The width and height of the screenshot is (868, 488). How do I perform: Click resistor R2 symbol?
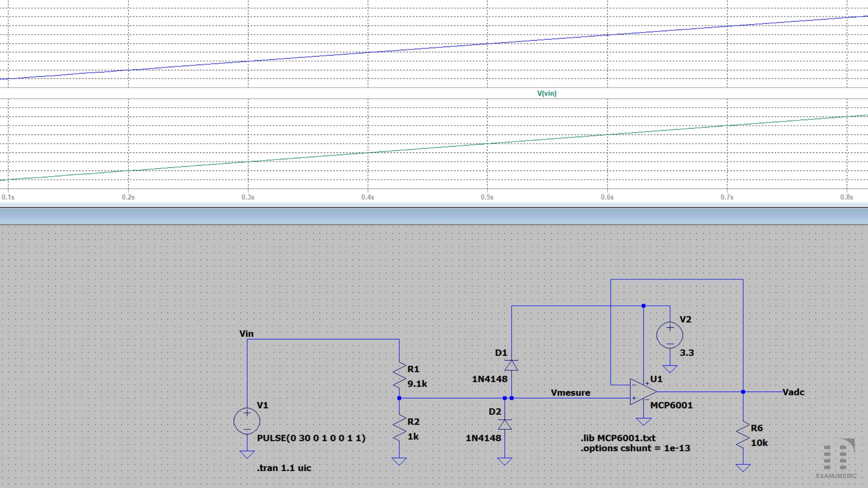point(399,428)
